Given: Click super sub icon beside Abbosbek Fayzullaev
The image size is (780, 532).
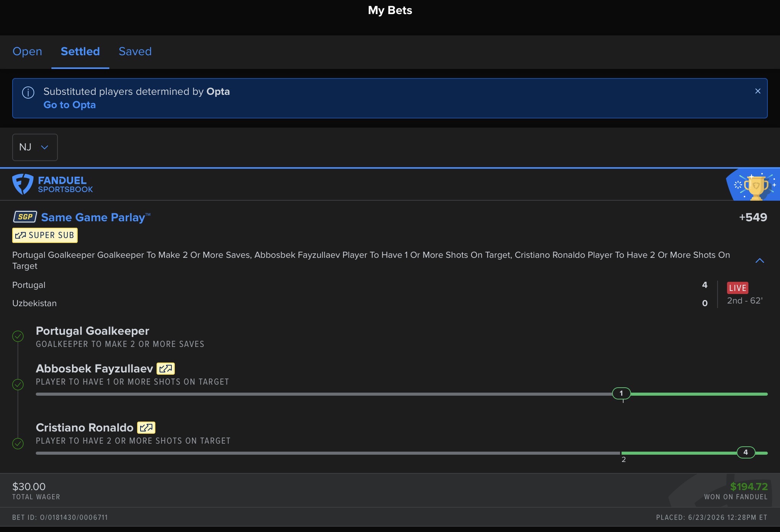Looking at the screenshot, I should tap(166, 369).
